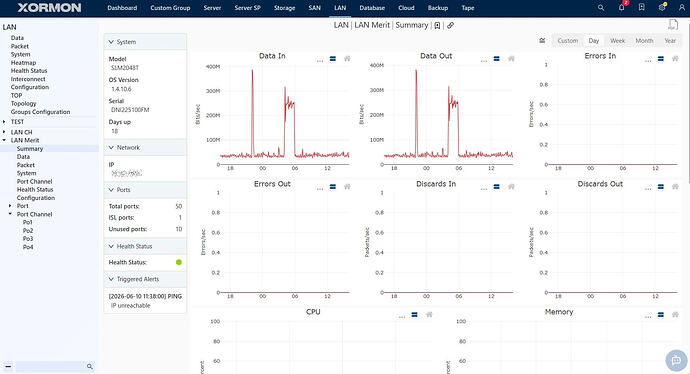Open the Storage menu
Screen dimensions: 690x374
pos(284,8)
